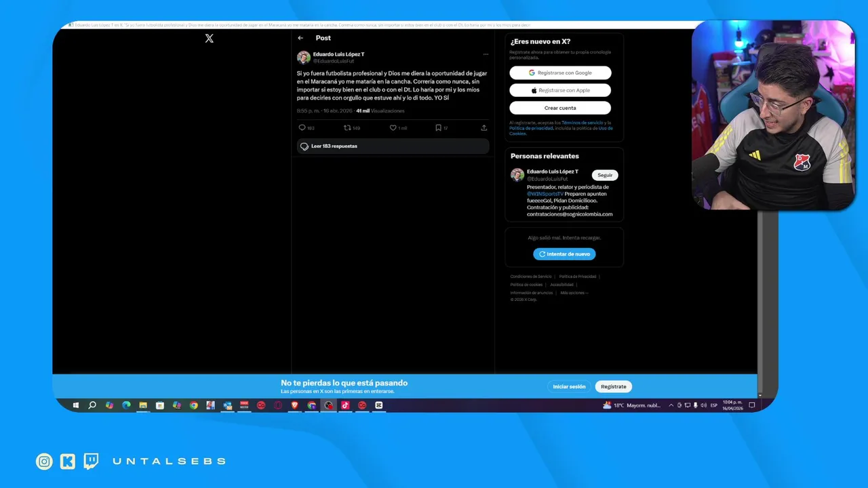The height and width of the screenshot is (488, 868).
Task: Open clock showing 10:04 p. m.
Action: pyautogui.click(x=733, y=405)
